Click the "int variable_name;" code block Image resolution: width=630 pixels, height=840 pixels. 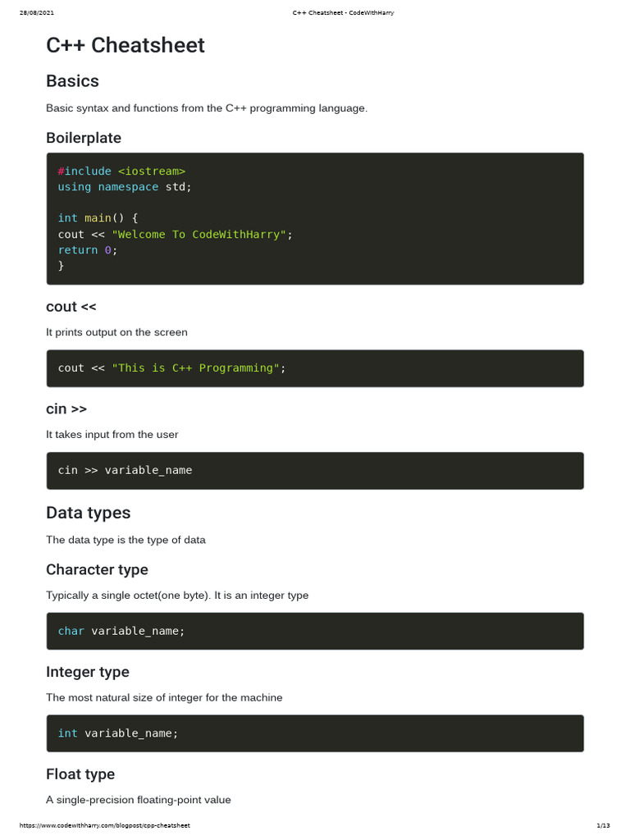(x=315, y=733)
